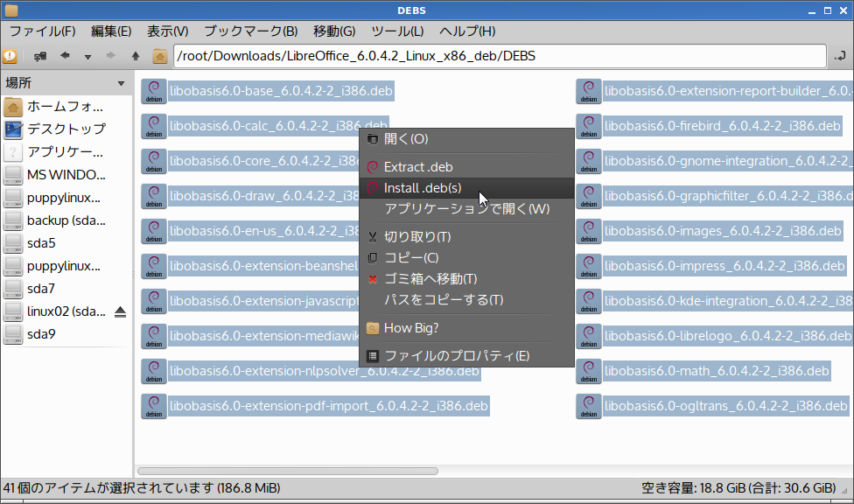This screenshot has width=854, height=504.
Task: Choose アプリケーションで開く(W) in context menu
Action: tap(466, 208)
